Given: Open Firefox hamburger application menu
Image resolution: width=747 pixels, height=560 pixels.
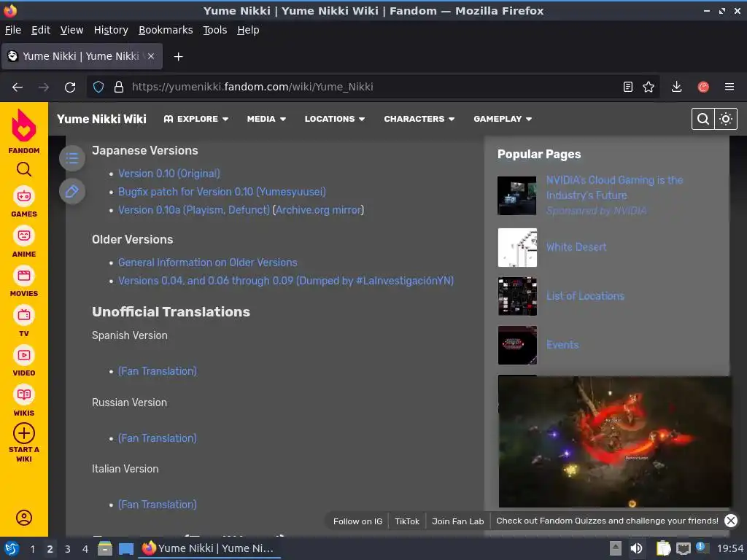Looking at the screenshot, I should (x=729, y=87).
